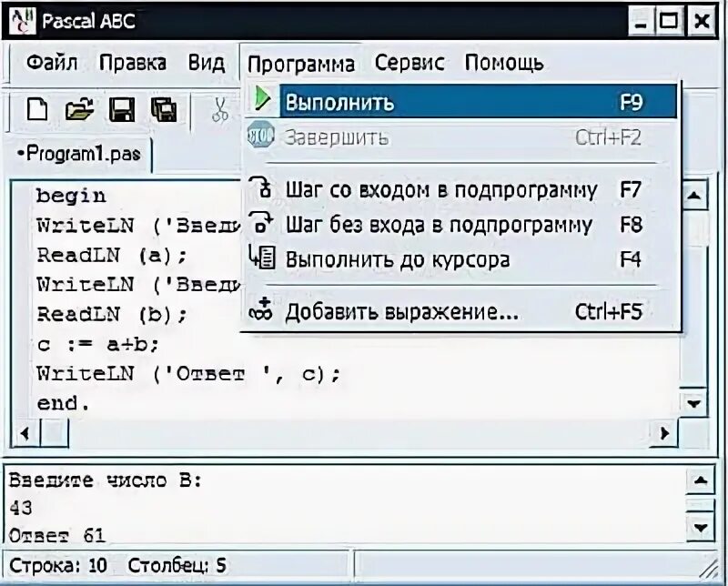Click the window resize grip corner
Image resolution: width=728 pixels, height=586 pixels.
pos(709,569)
